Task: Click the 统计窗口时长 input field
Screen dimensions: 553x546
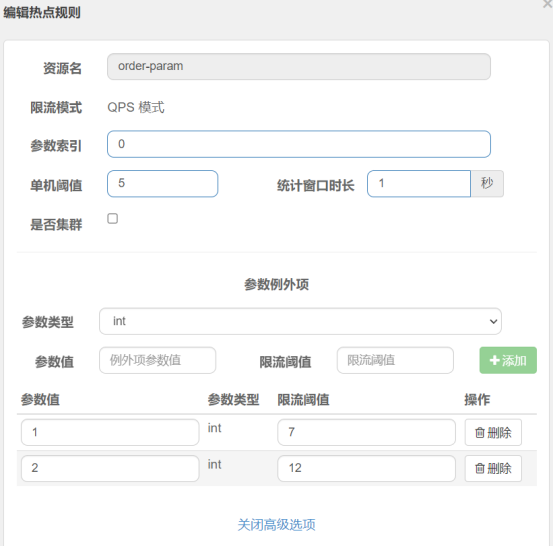Action: pos(419,183)
